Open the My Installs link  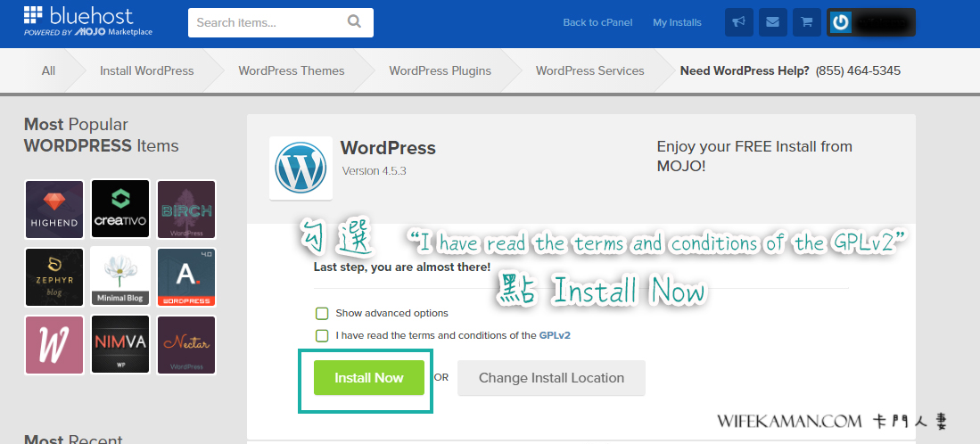[678, 22]
